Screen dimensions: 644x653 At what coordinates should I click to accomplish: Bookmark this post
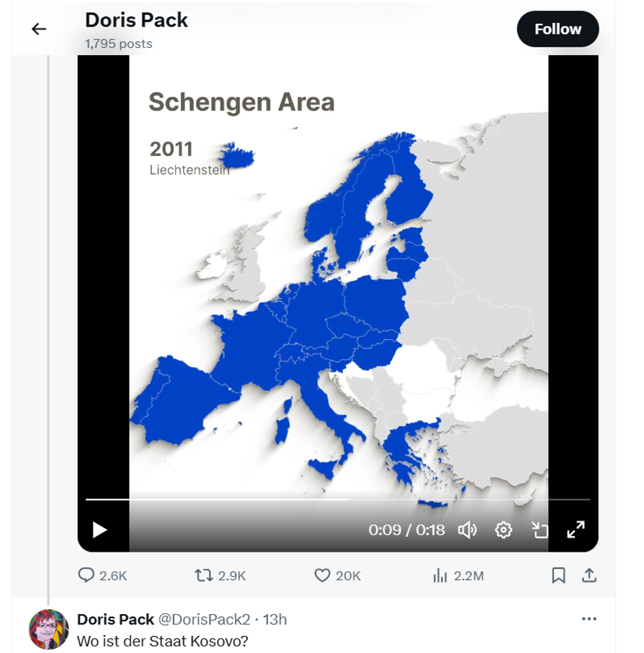pyautogui.click(x=558, y=575)
